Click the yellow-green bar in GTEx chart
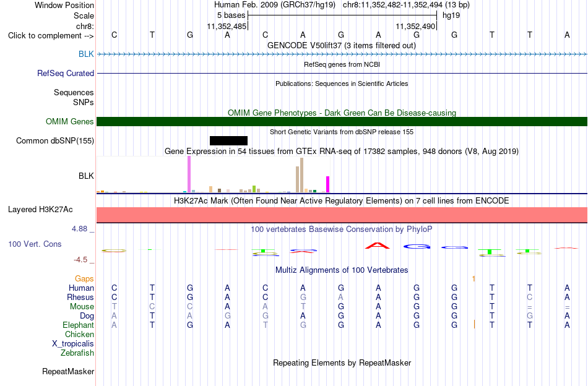This screenshot has height=386, width=588. click(x=254, y=189)
